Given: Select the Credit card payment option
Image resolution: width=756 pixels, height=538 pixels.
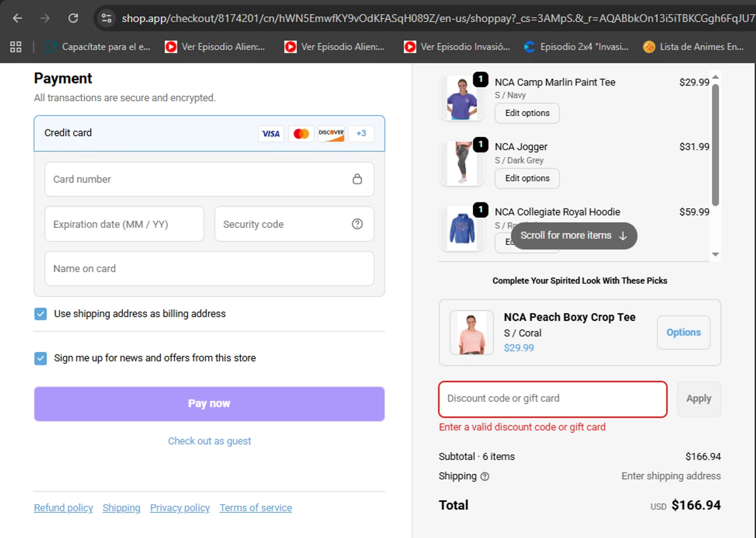Looking at the screenshot, I should pos(209,134).
